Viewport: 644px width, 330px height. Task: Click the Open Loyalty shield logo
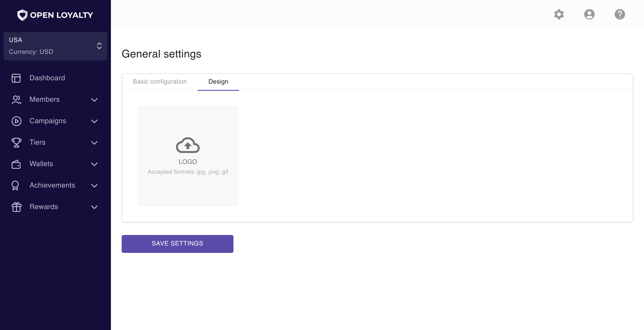pos(22,15)
